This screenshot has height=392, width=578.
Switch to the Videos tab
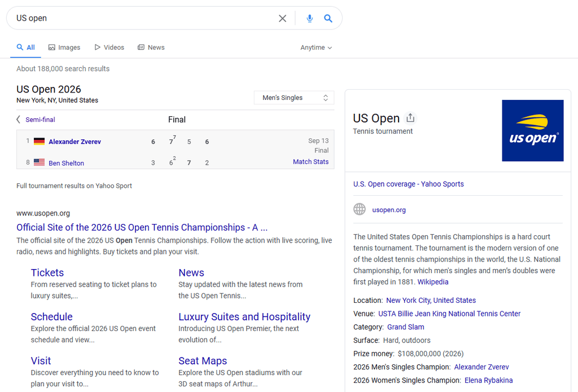point(110,47)
